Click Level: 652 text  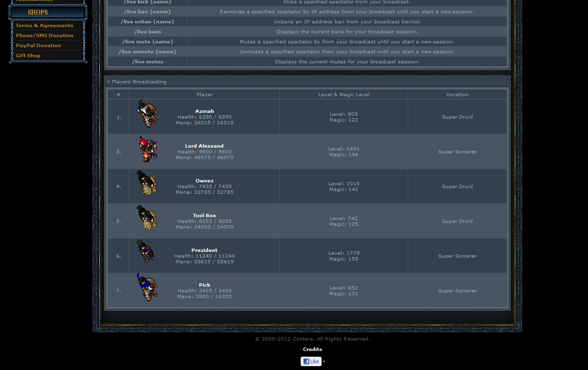click(344, 288)
